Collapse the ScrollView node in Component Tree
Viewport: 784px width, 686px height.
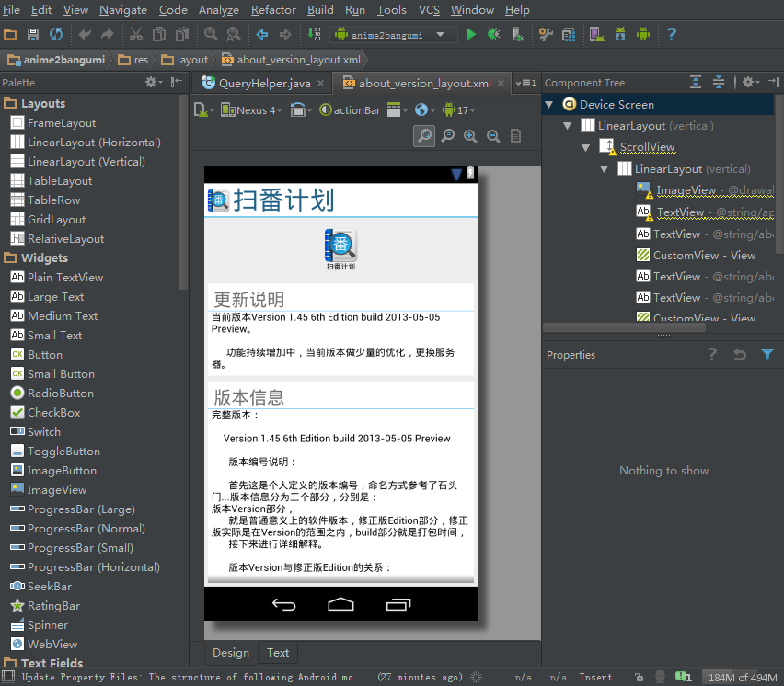click(586, 147)
